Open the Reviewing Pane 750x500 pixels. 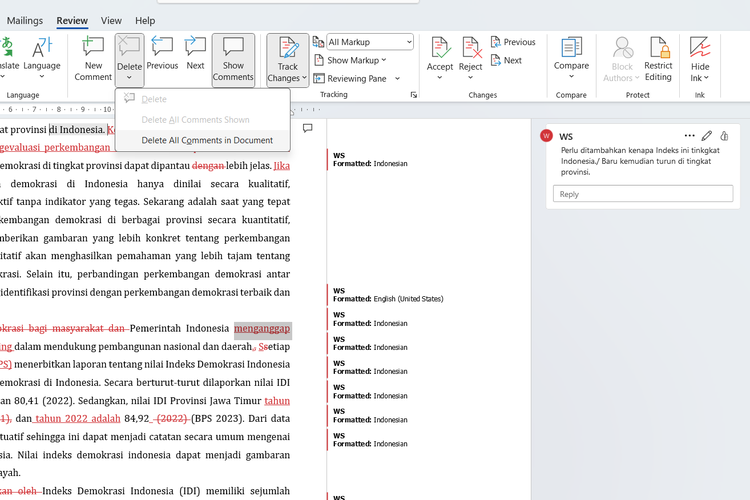click(350, 78)
